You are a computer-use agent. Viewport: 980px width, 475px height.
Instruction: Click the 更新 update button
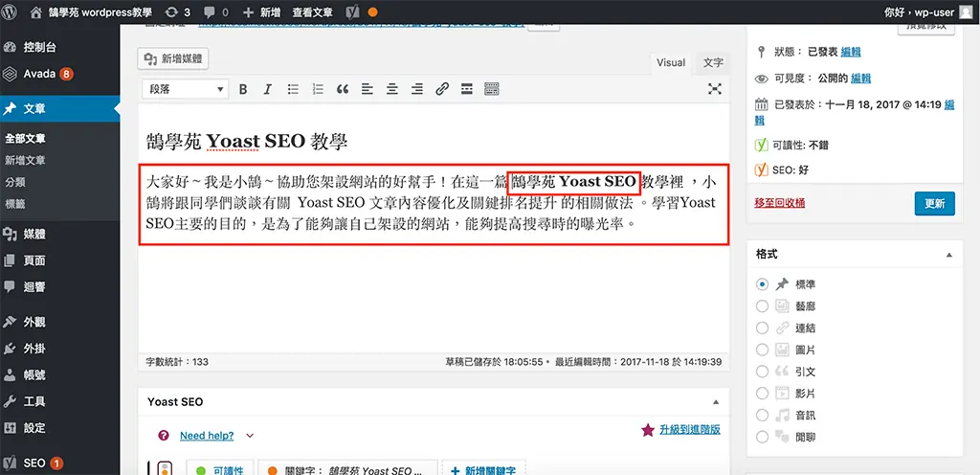(934, 204)
